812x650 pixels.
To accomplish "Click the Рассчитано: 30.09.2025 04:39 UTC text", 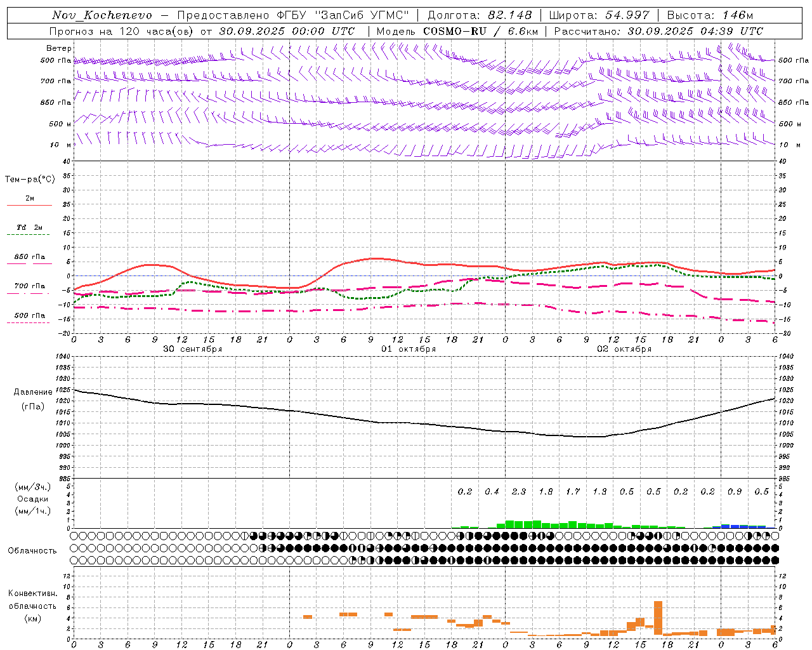I will [658, 31].
